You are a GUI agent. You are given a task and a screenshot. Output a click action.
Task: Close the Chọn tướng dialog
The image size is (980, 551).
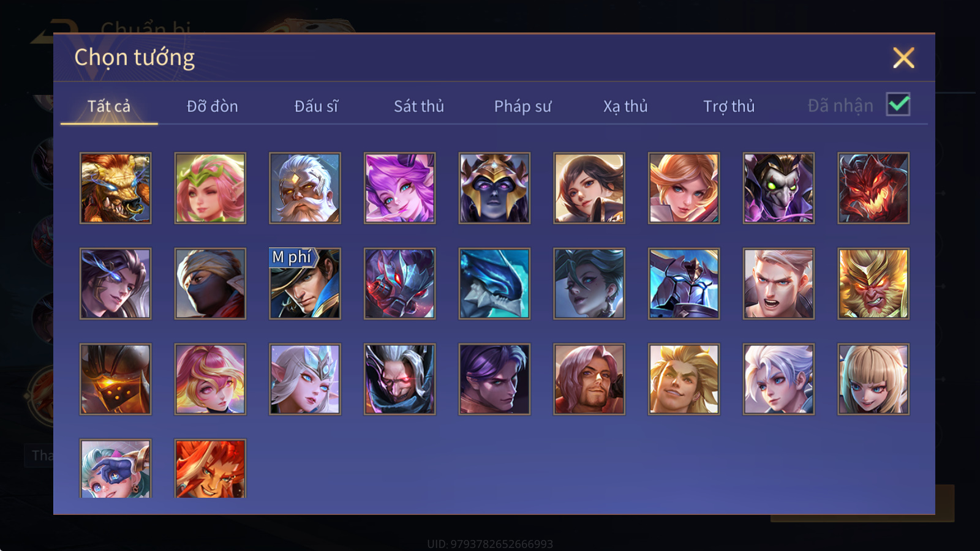(903, 58)
